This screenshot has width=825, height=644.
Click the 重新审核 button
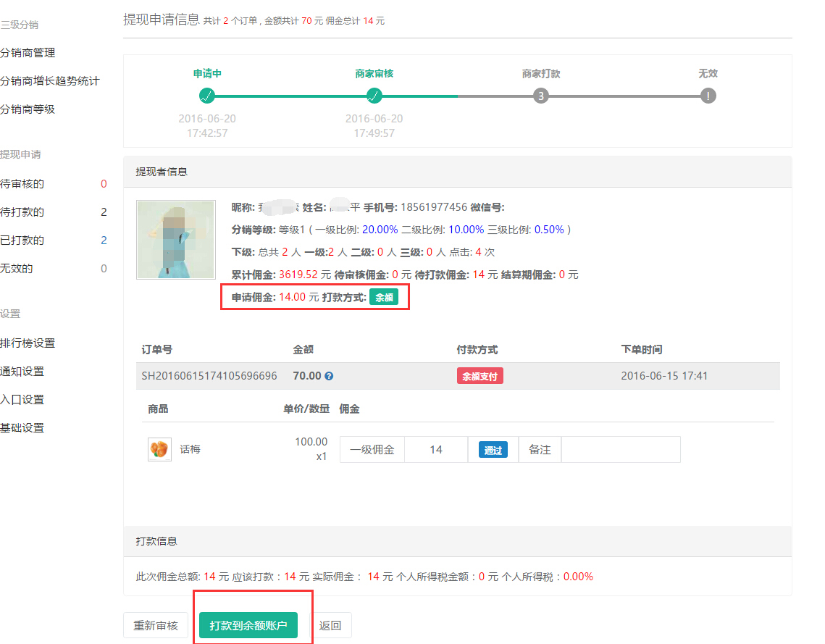coord(156,625)
